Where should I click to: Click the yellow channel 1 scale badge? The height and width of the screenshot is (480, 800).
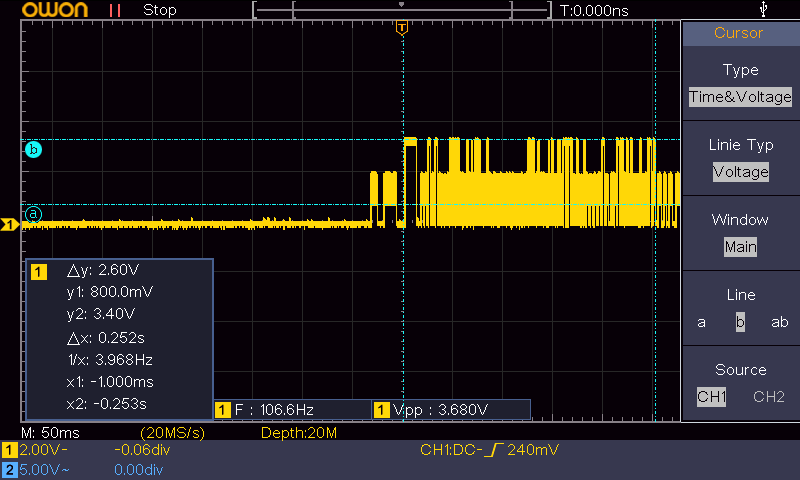point(10,450)
